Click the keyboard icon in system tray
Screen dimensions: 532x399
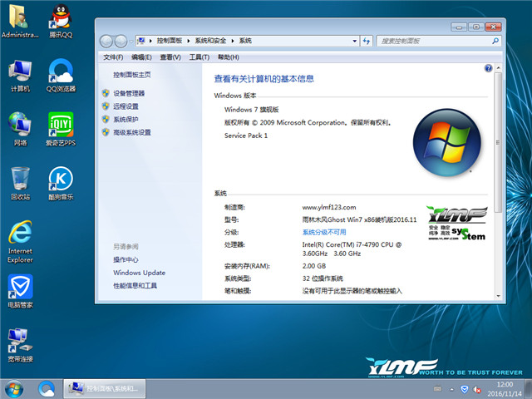(x=438, y=389)
